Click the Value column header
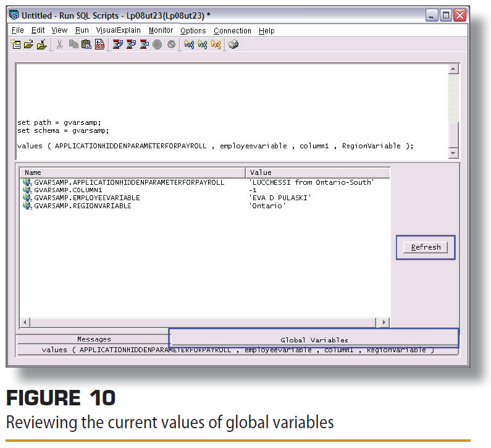Image resolution: width=491 pixels, height=448 pixels. click(x=318, y=172)
